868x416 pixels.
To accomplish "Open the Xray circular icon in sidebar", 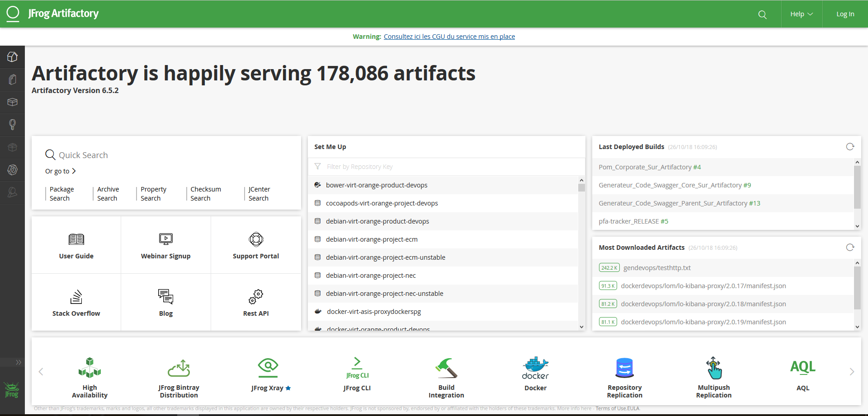I will click(x=12, y=170).
